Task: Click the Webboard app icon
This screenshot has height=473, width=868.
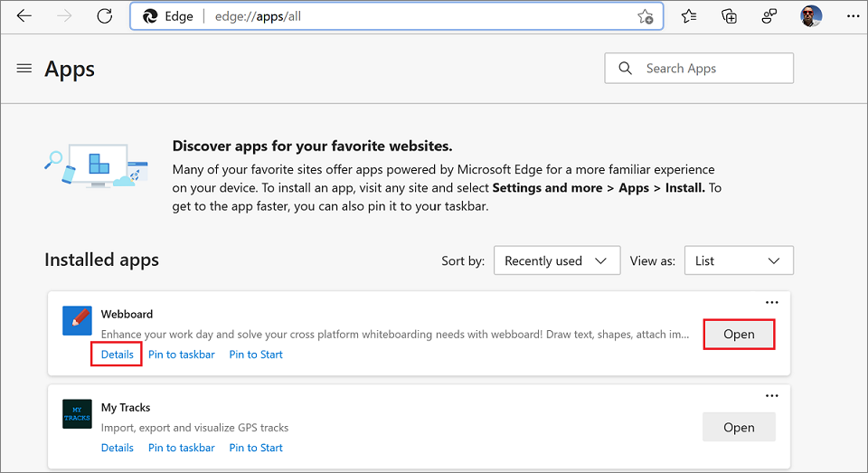Action: (x=77, y=321)
